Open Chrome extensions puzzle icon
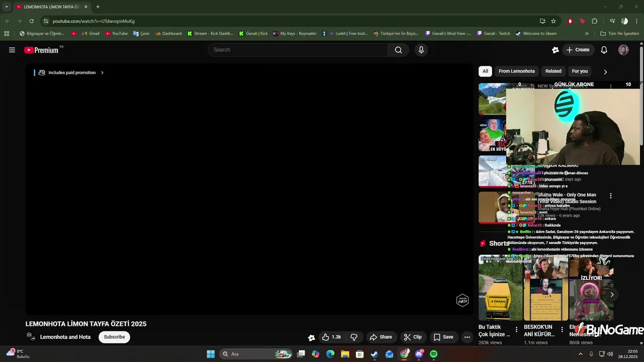 [x=595, y=21]
